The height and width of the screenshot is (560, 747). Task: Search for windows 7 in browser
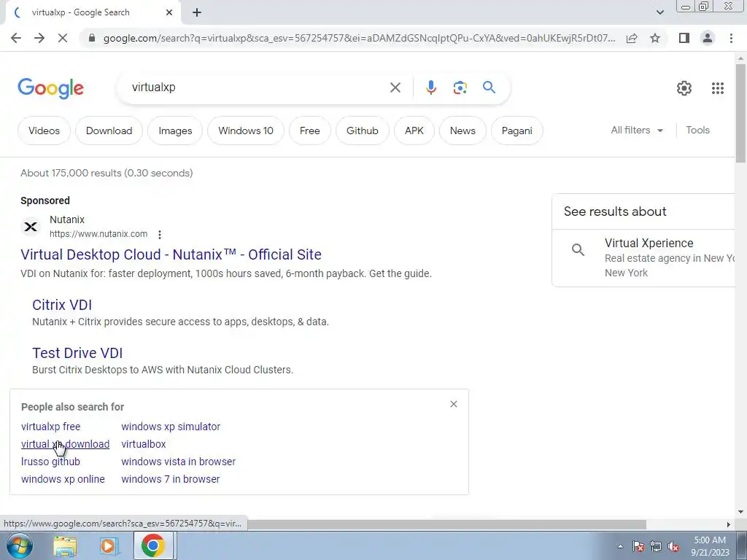click(171, 479)
